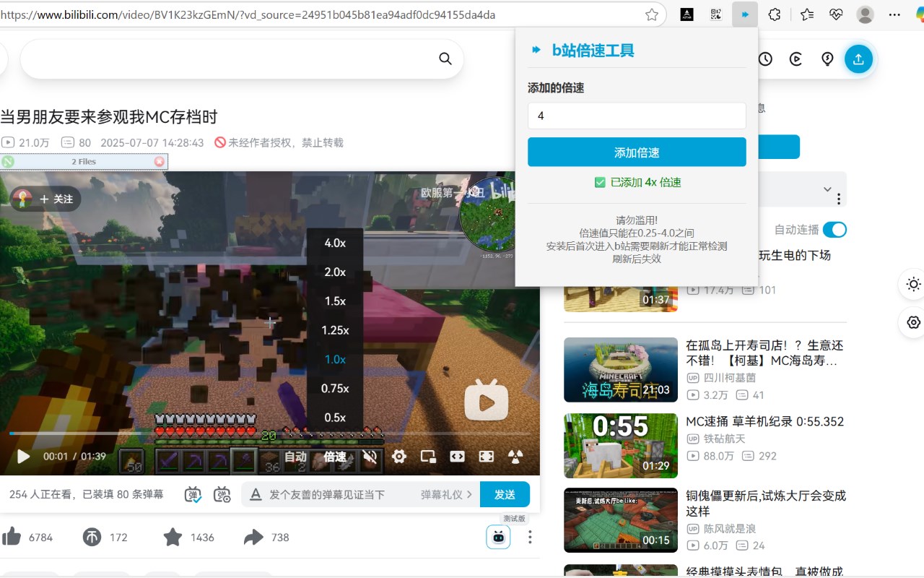924x578 pixels.
Task: Open the browser extensions puzzle icon
Action: click(x=775, y=14)
